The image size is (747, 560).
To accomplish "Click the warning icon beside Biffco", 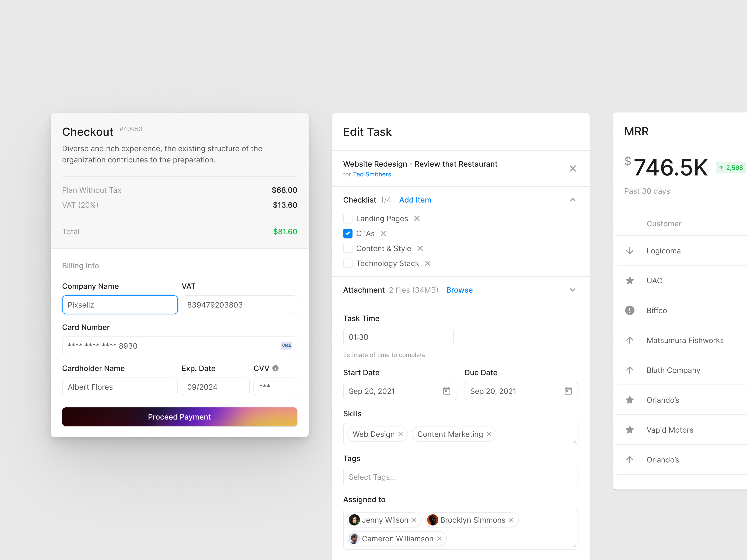I will 630,310.
